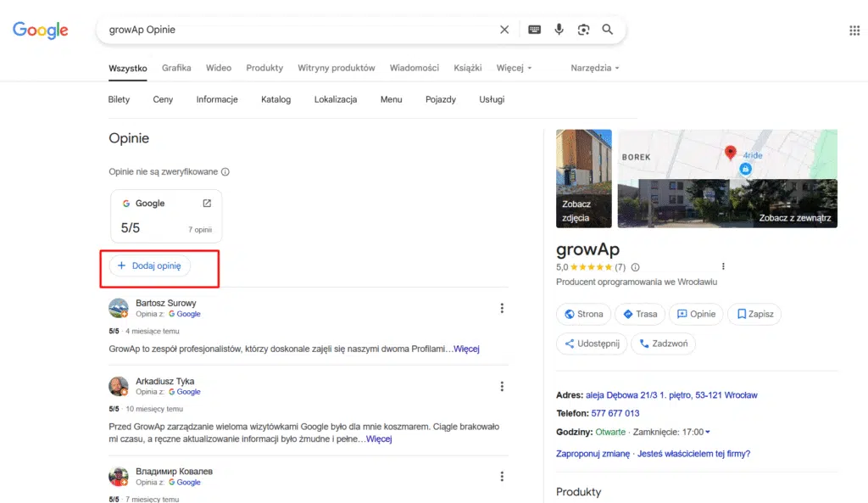Activate voice search microphone

coord(559,29)
